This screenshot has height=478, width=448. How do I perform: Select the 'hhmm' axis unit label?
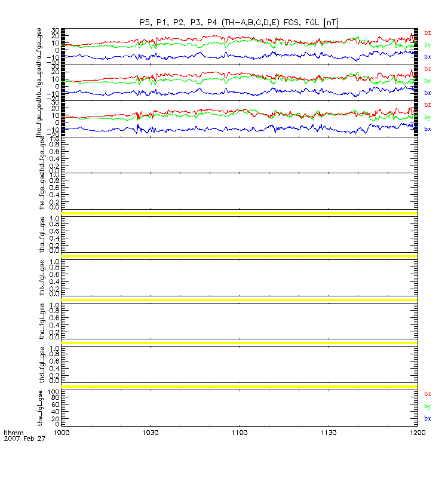pos(13,433)
